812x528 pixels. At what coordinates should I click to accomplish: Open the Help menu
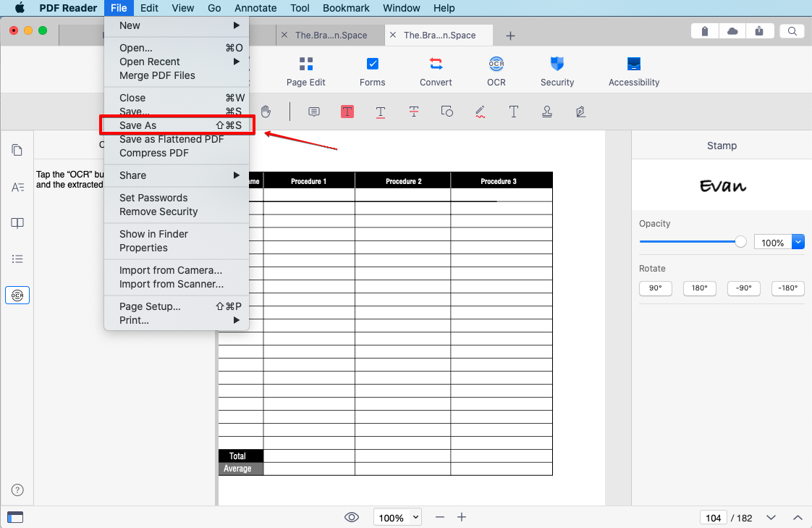pos(444,8)
